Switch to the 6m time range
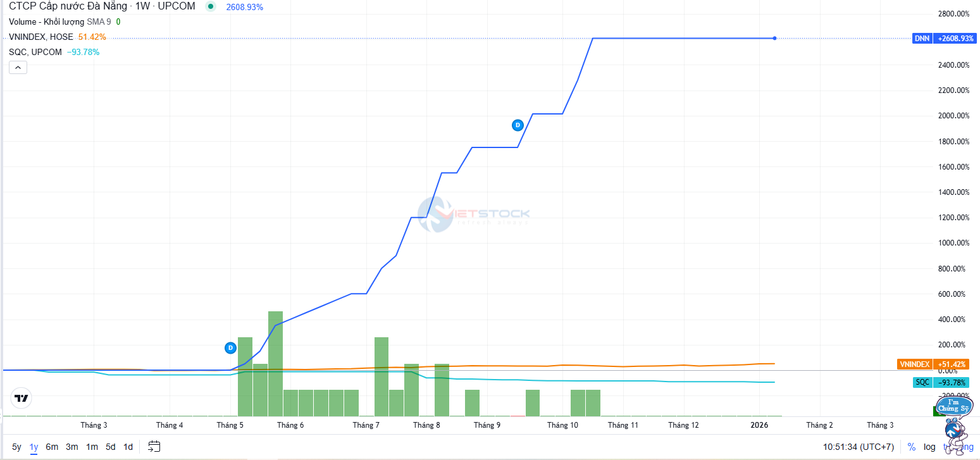Viewport: 980px width, 460px height. coord(52,447)
